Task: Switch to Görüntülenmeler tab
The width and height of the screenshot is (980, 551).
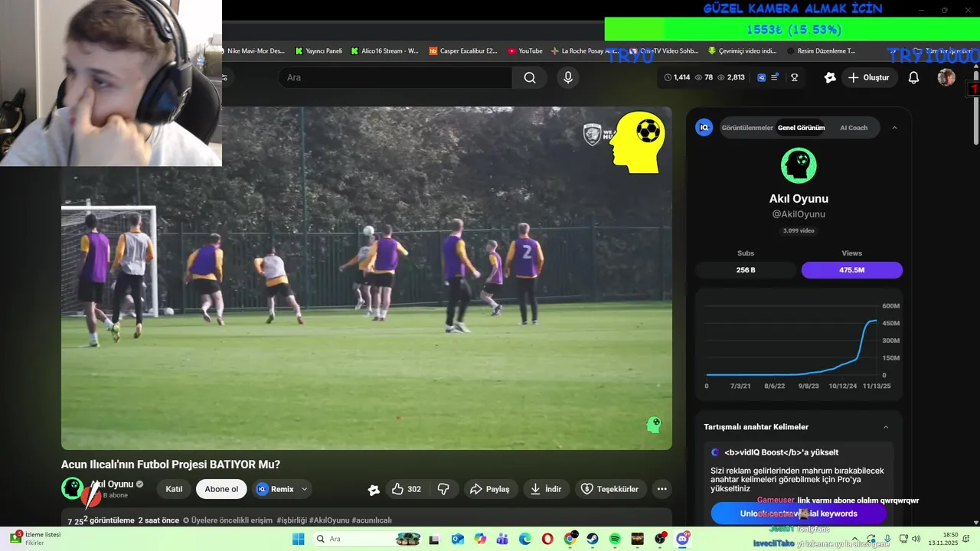Action: 746,128
